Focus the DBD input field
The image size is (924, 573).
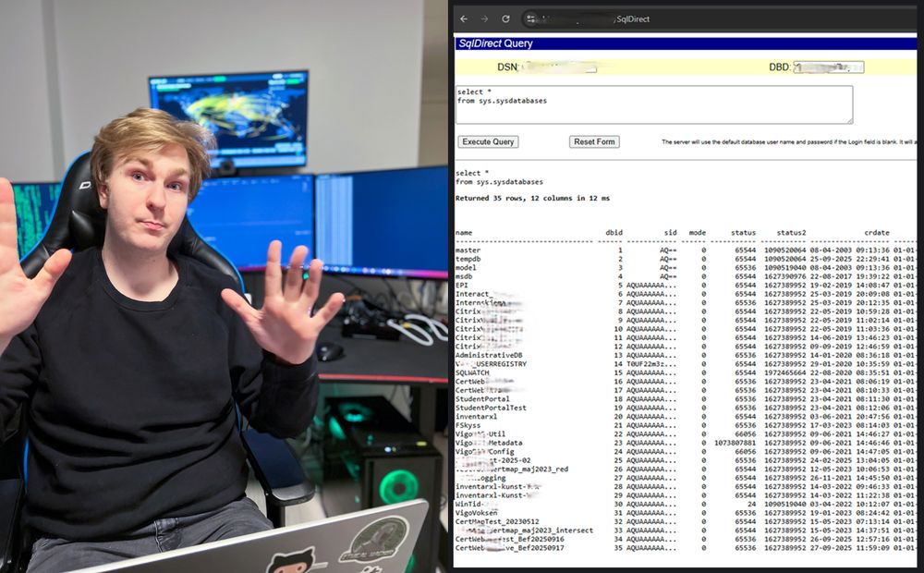click(829, 67)
